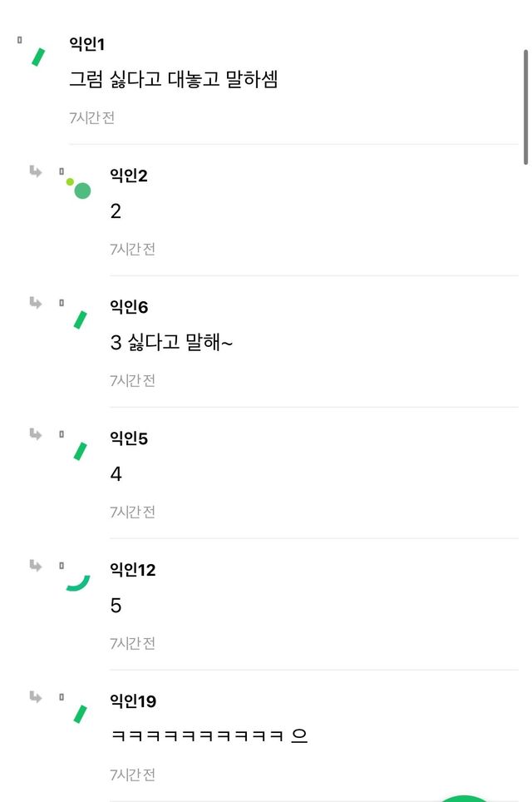Select the 익인6 username
The width and height of the screenshot is (532, 802).
coord(128,307)
